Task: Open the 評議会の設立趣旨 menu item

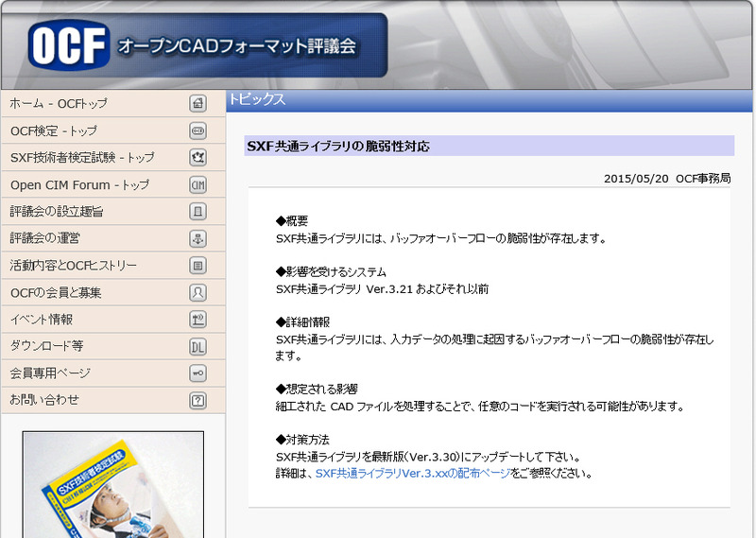Action: click(x=57, y=212)
